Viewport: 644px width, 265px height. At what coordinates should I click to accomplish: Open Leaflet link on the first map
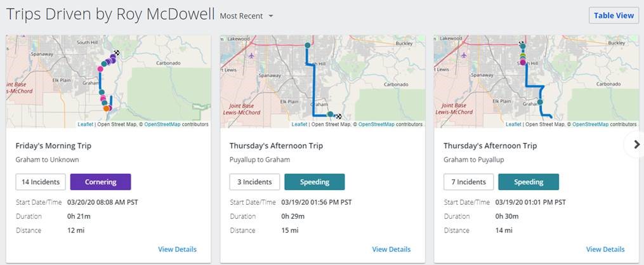(x=86, y=124)
